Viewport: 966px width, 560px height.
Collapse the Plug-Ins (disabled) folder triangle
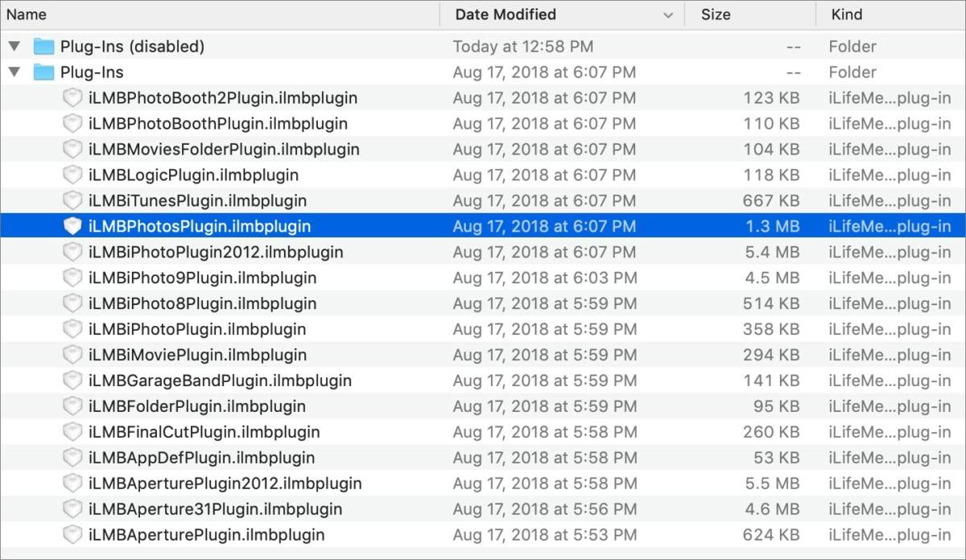(14, 47)
